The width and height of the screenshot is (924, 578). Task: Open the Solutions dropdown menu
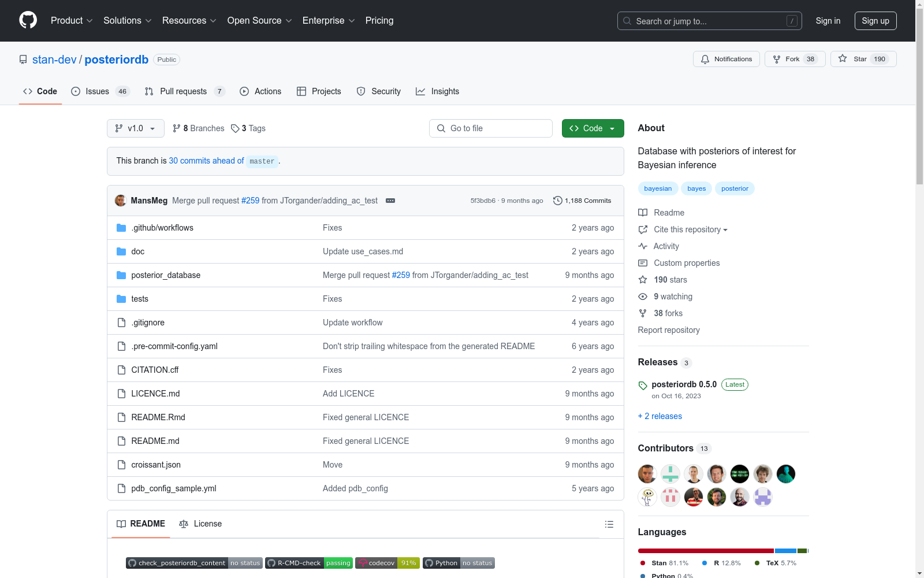coord(128,21)
